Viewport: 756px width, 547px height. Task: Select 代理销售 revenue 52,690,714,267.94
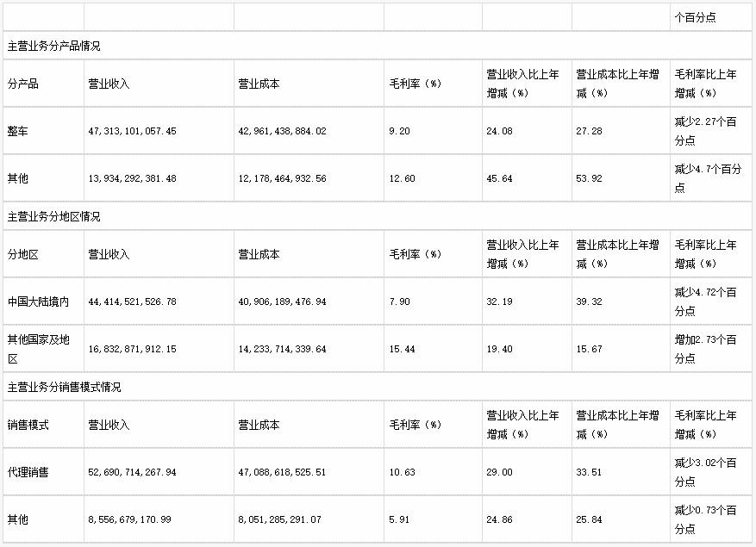132,472
